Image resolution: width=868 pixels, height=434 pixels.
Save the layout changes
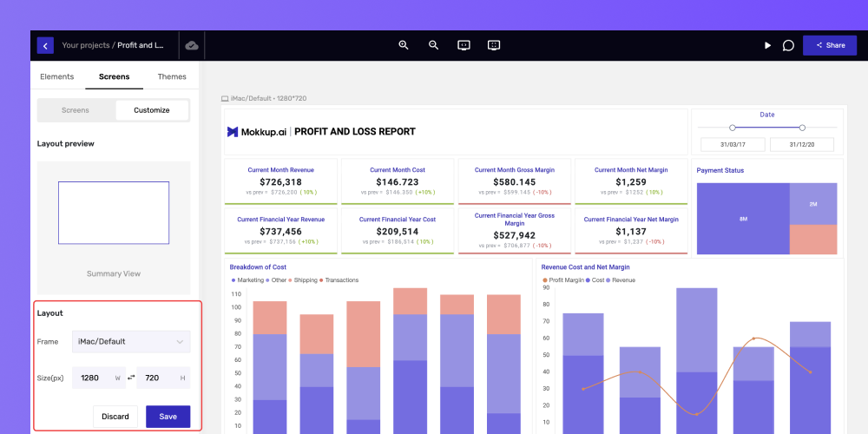click(168, 417)
